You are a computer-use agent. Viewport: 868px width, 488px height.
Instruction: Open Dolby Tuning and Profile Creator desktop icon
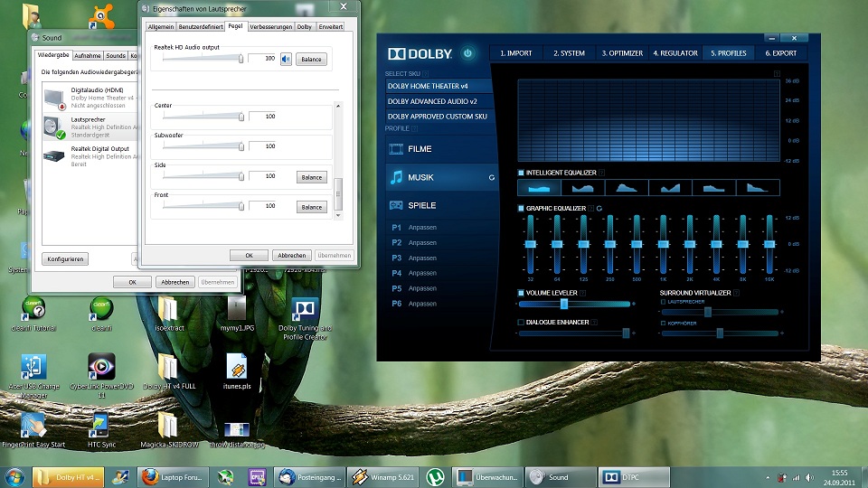coord(305,319)
